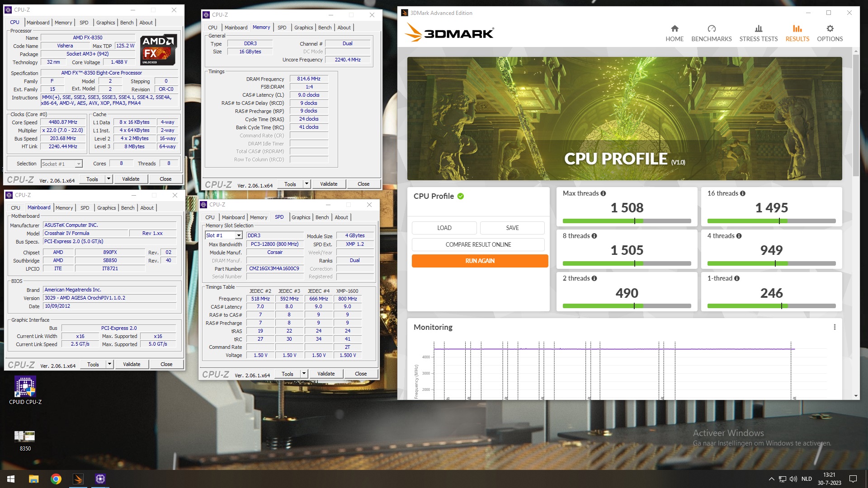
Task: Expand Tools arrow in Mainboard window
Action: (x=109, y=364)
